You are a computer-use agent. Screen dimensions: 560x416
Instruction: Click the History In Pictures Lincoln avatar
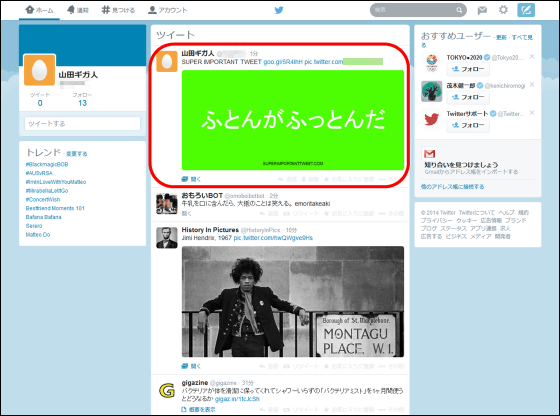[167, 238]
